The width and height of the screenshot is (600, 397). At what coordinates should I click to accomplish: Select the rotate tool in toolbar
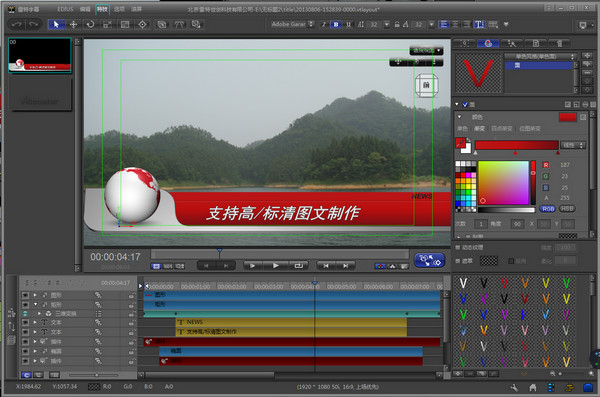[x=90, y=25]
